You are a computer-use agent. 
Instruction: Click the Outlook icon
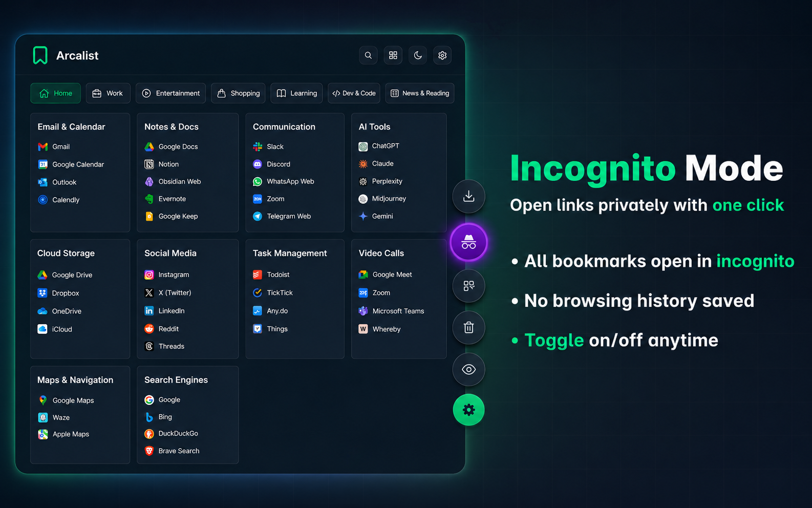43,182
